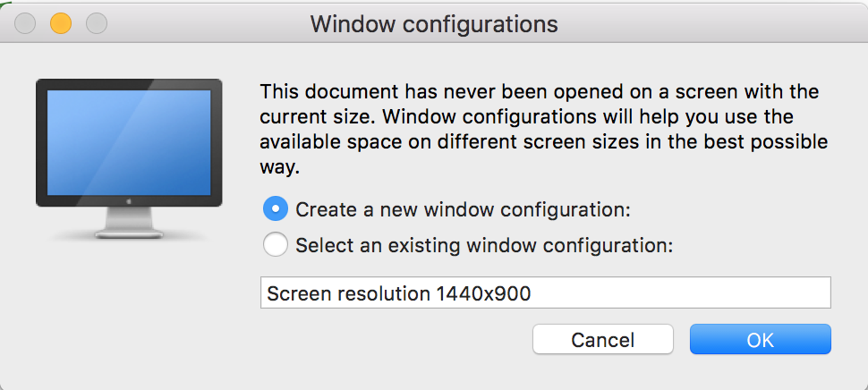The height and width of the screenshot is (390, 868).
Task: Click the "Create a new window configuration:" label text
Action: click(x=463, y=210)
